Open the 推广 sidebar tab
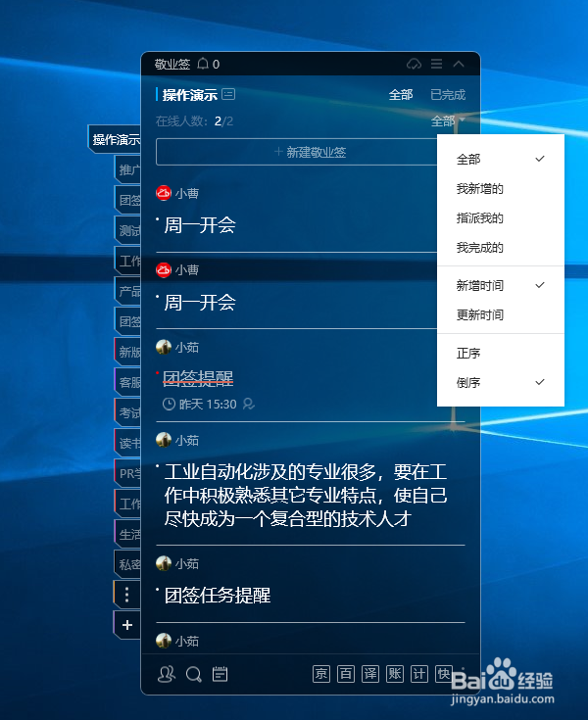 coord(127,169)
